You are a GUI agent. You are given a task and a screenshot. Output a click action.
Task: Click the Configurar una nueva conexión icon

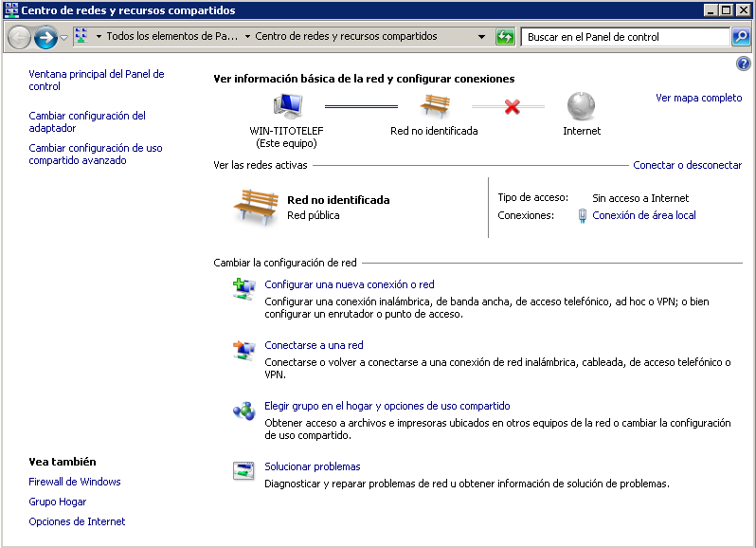[243, 288]
